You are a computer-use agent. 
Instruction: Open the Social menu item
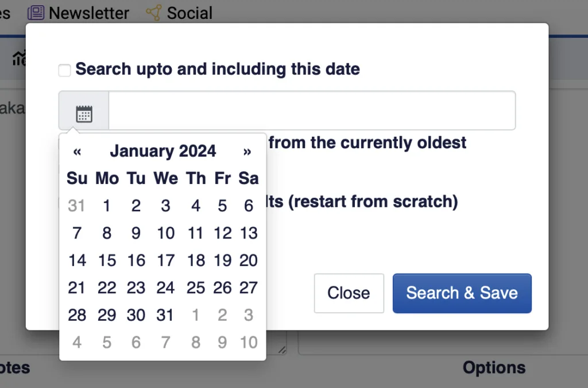click(189, 13)
